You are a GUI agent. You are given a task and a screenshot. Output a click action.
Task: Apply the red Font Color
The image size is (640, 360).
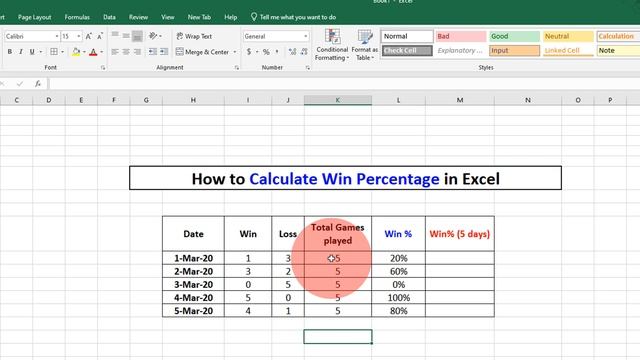(93, 52)
